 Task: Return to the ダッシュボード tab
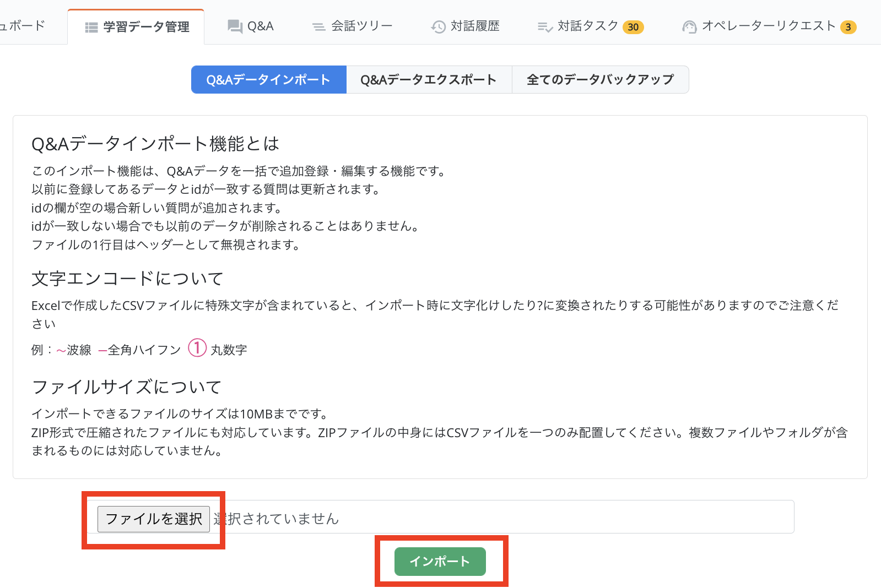[22, 26]
